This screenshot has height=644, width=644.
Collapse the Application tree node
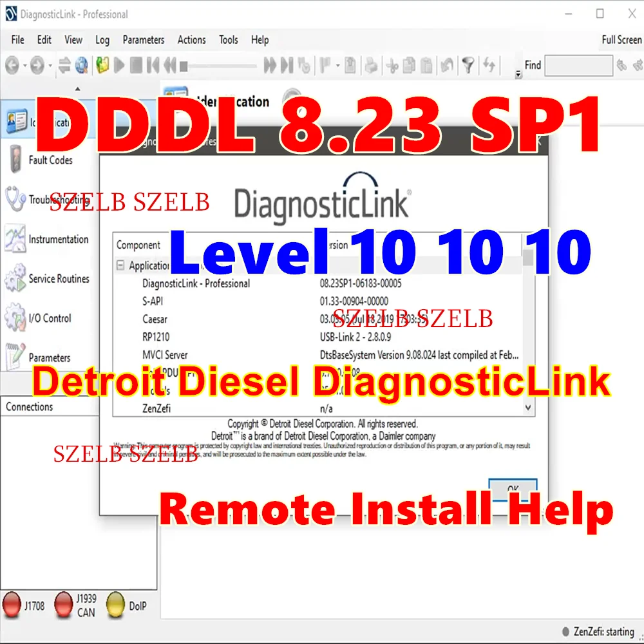[120, 265]
